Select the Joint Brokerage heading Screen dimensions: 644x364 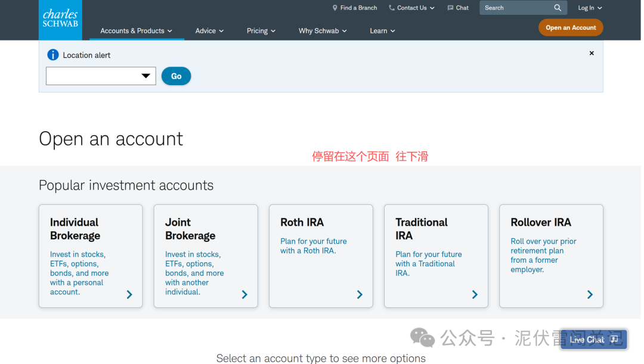click(190, 229)
